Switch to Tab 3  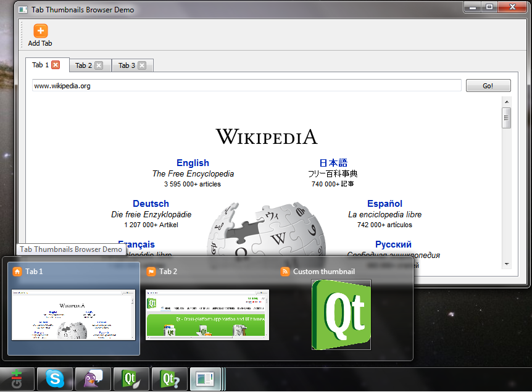tap(127, 65)
